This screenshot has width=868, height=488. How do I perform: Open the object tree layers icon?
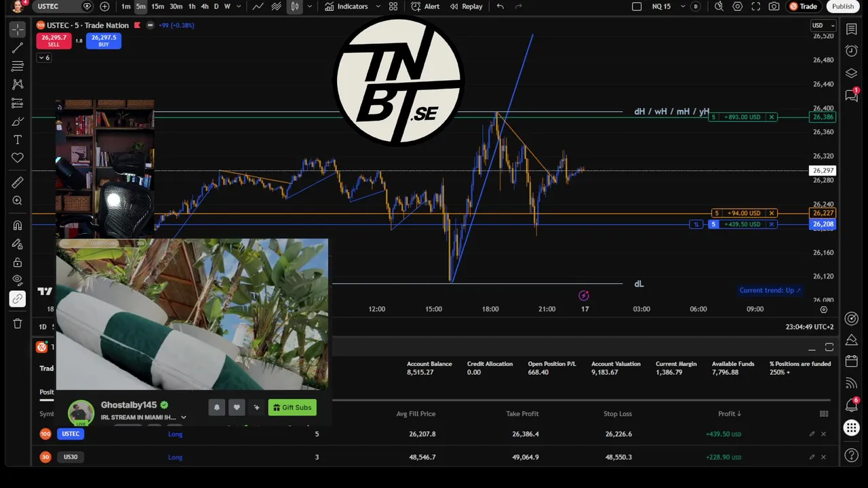point(852,73)
